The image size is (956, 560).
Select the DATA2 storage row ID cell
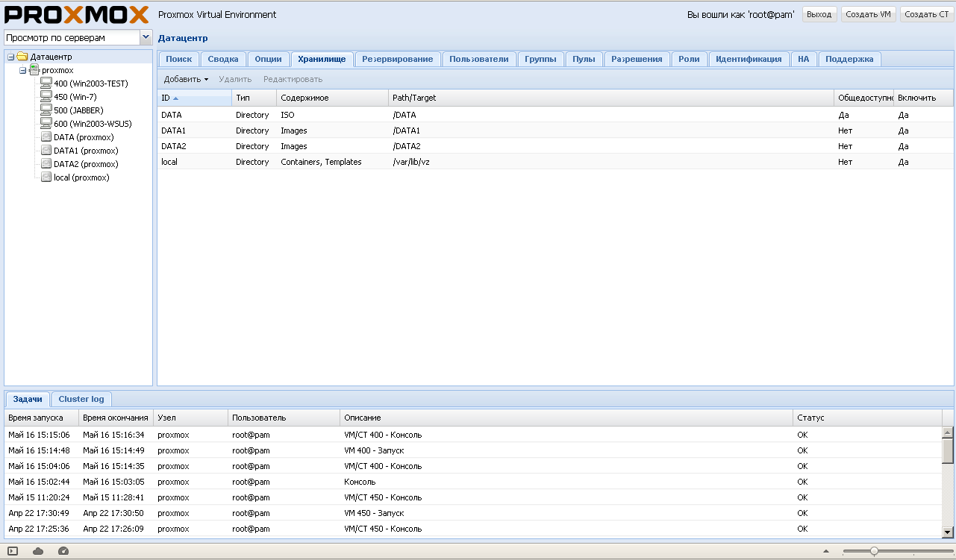click(194, 146)
